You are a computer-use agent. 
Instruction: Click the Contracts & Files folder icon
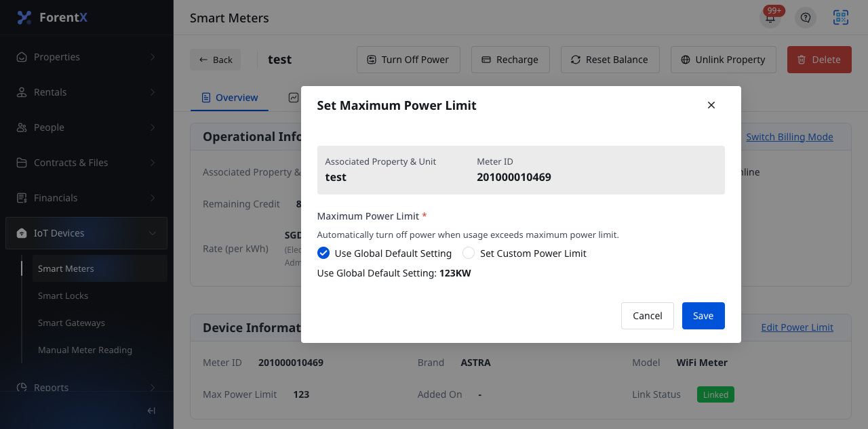pyautogui.click(x=22, y=163)
